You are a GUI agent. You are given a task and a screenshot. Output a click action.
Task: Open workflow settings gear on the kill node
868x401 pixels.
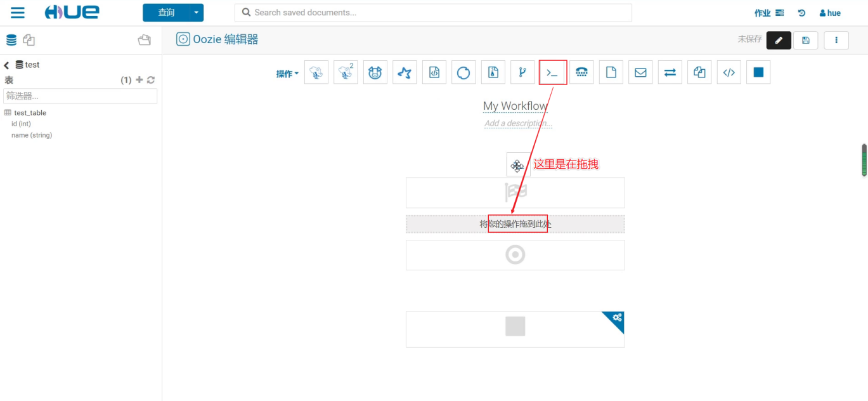pos(616,317)
